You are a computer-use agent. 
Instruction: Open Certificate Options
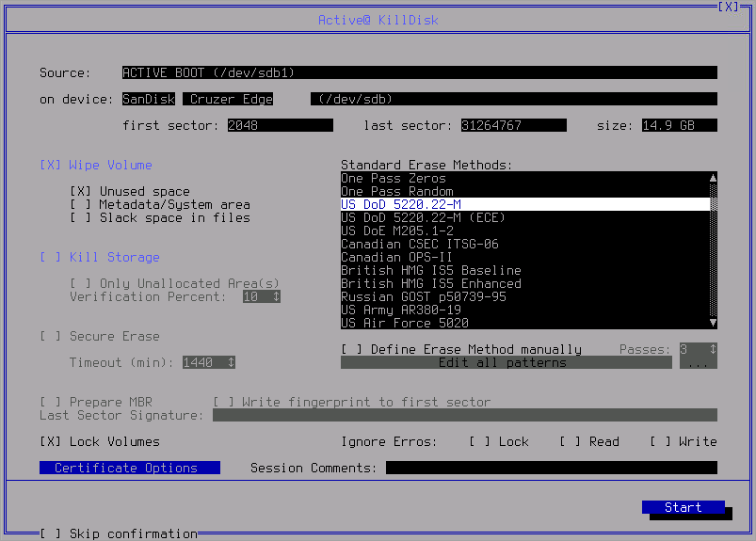[x=130, y=468]
